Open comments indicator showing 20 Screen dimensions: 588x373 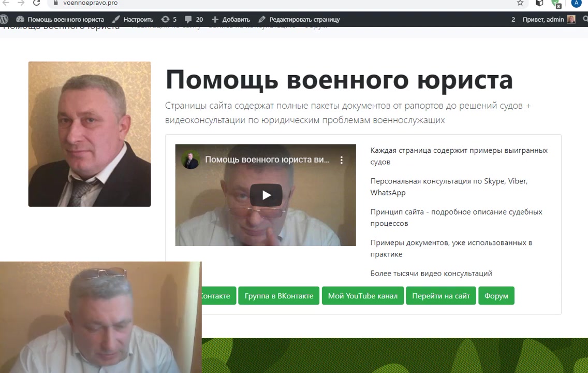[194, 20]
